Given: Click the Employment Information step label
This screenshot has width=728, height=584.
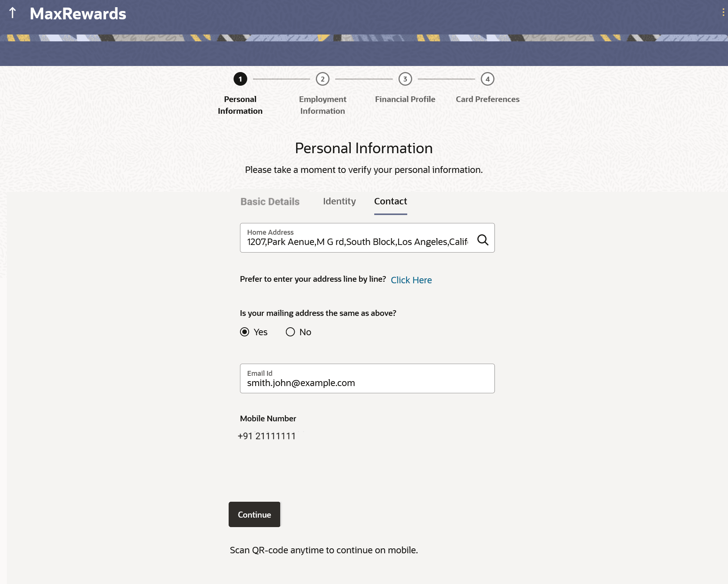Looking at the screenshot, I should (323, 105).
